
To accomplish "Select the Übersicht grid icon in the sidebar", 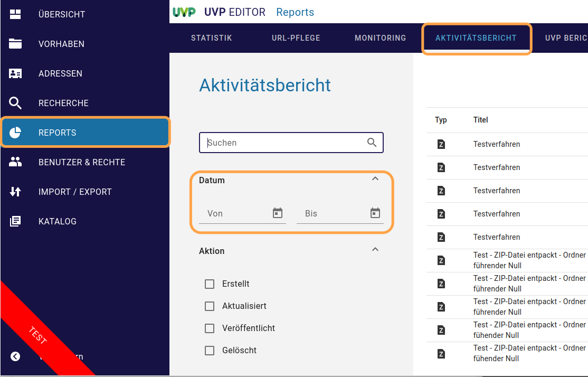I will [x=15, y=14].
